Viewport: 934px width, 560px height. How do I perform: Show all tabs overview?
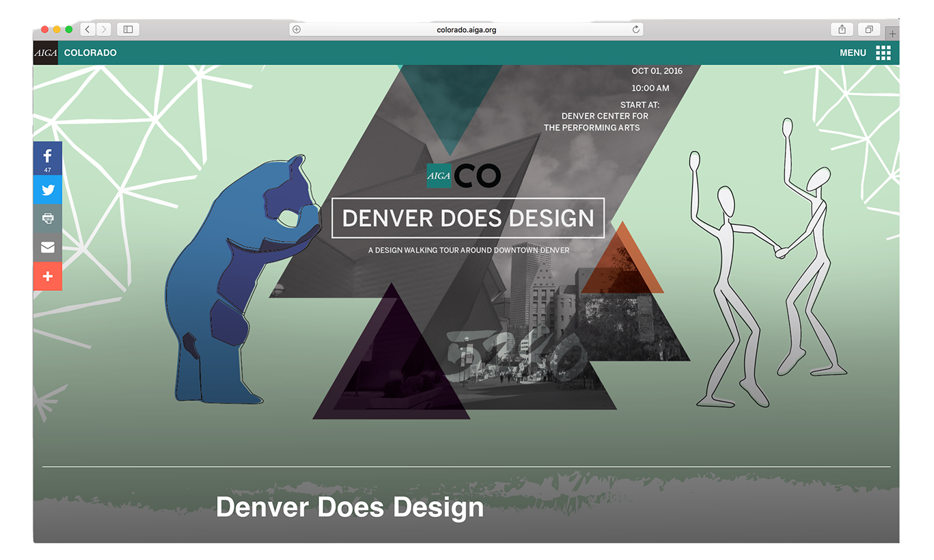pyautogui.click(x=869, y=29)
